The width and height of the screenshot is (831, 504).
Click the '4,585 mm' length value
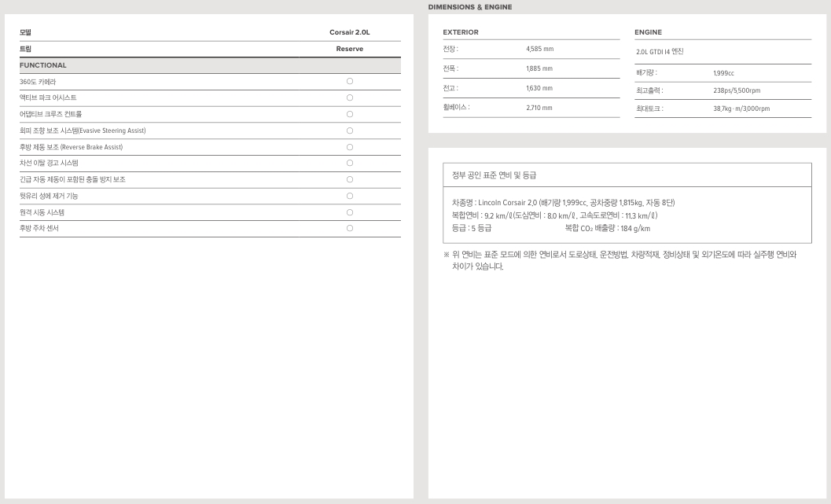pyautogui.click(x=539, y=49)
